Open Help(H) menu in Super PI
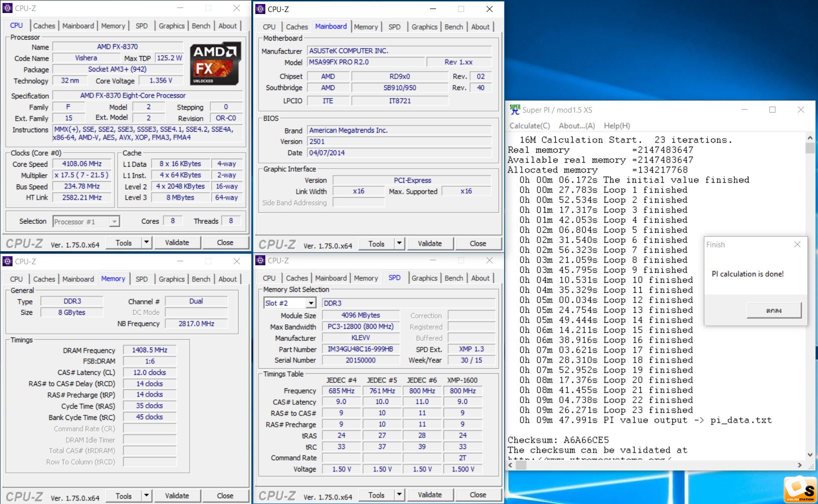The width and height of the screenshot is (818, 504). (x=617, y=126)
